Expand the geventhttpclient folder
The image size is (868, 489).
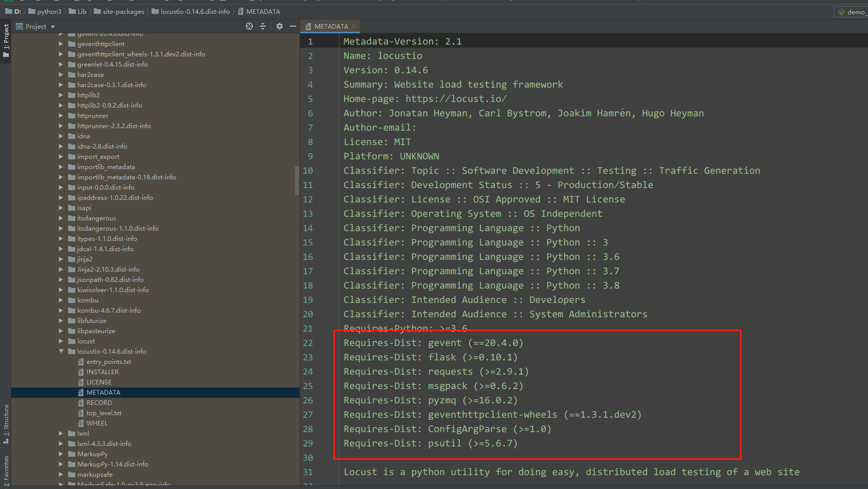pyautogui.click(x=61, y=44)
